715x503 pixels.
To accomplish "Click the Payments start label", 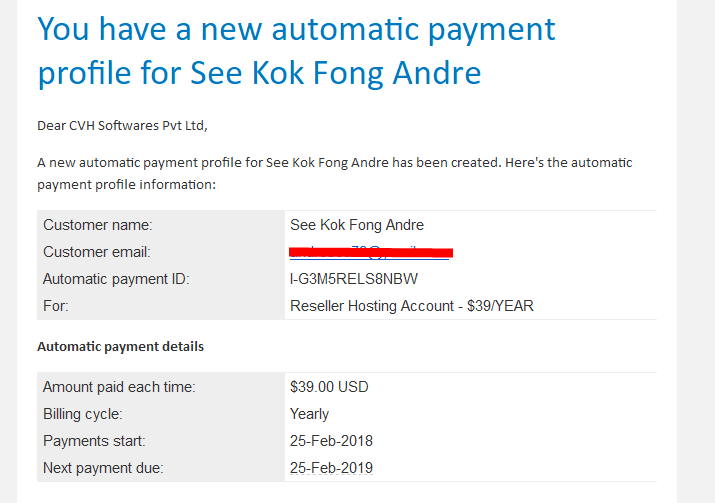I will (94, 441).
